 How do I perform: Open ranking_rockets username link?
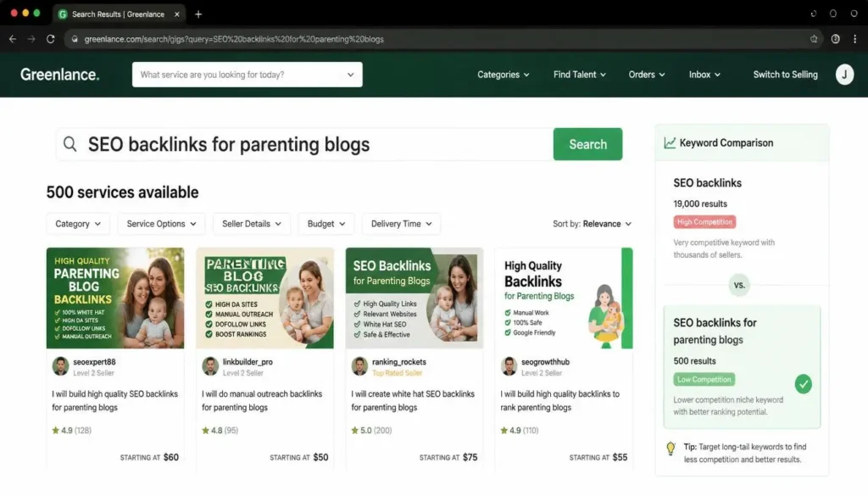(399, 361)
